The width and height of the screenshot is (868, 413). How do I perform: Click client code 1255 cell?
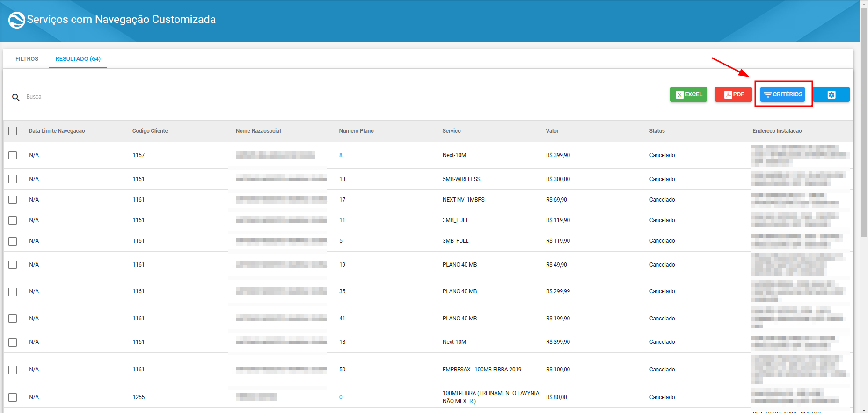pos(139,397)
